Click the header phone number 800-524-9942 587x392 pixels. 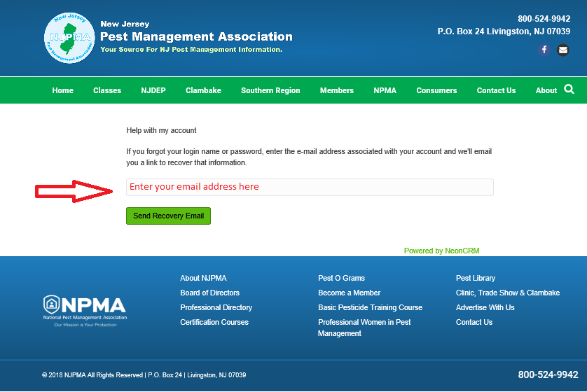point(544,19)
